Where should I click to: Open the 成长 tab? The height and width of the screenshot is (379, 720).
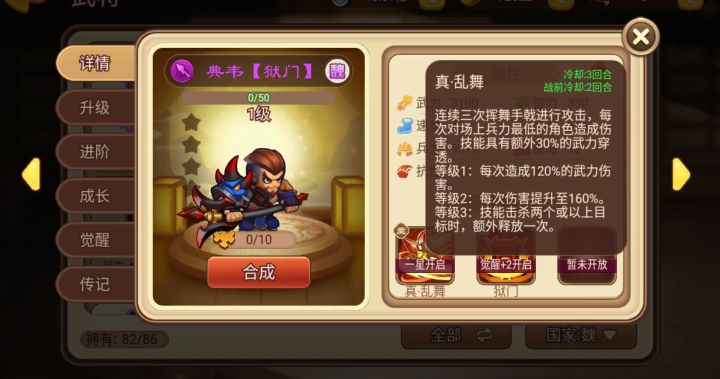[96, 196]
